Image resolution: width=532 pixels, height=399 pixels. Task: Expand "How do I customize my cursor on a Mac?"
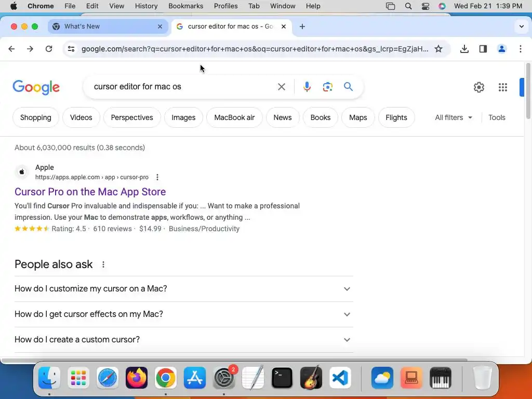(183, 289)
